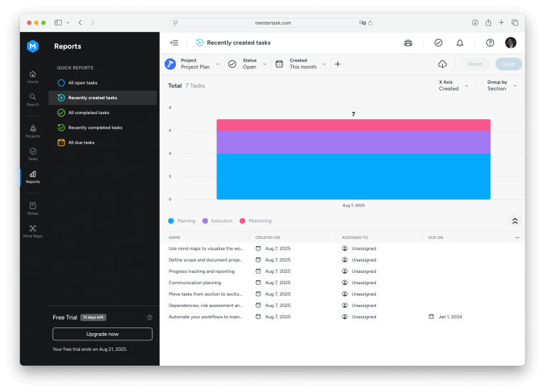Toggle the Planning legend series

pos(182,221)
